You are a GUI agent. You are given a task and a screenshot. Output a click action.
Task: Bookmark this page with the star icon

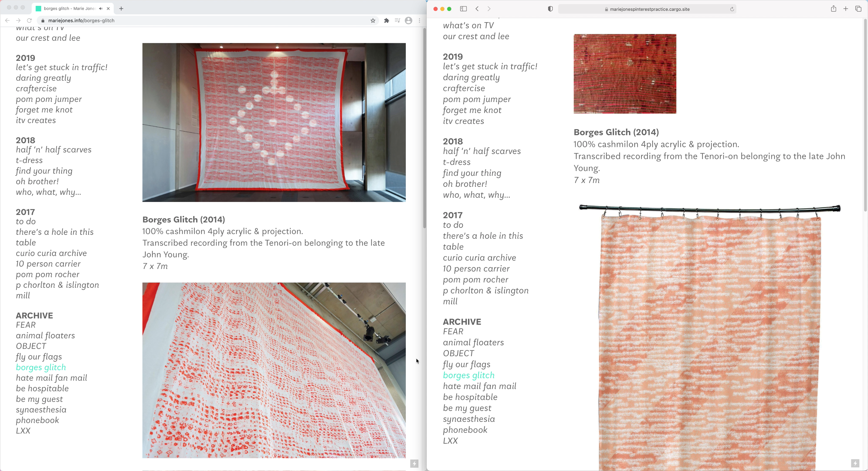click(373, 21)
